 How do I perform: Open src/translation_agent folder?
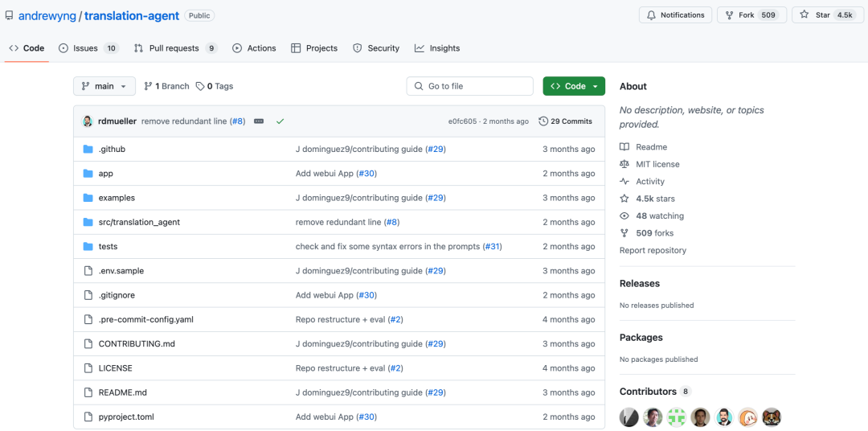click(139, 222)
